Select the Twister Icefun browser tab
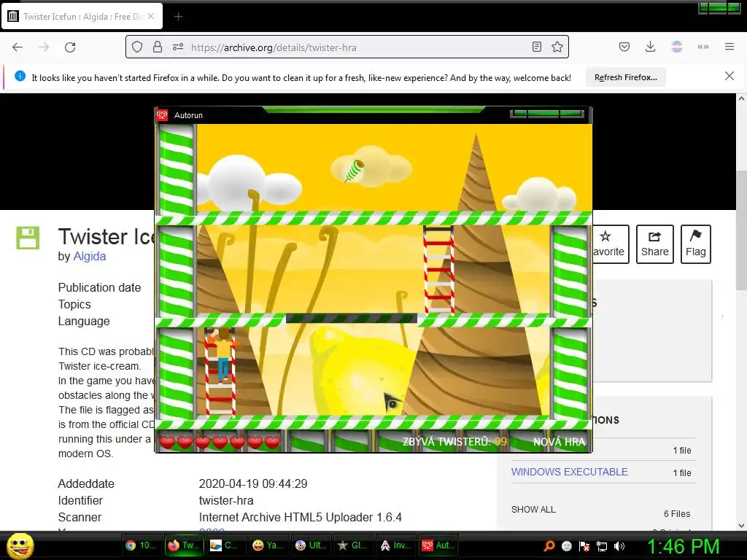The height and width of the screenshot is (560, 747). [82, 17]
